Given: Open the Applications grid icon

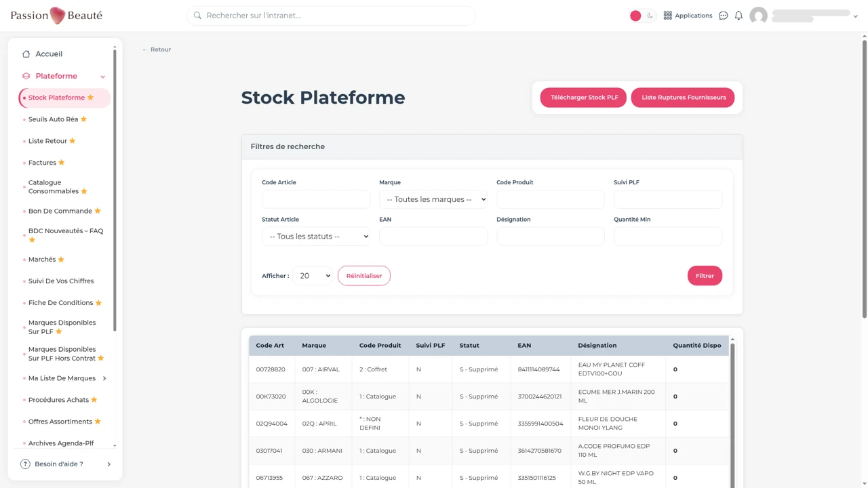Looking at the screenshot, I should [667, 16].
